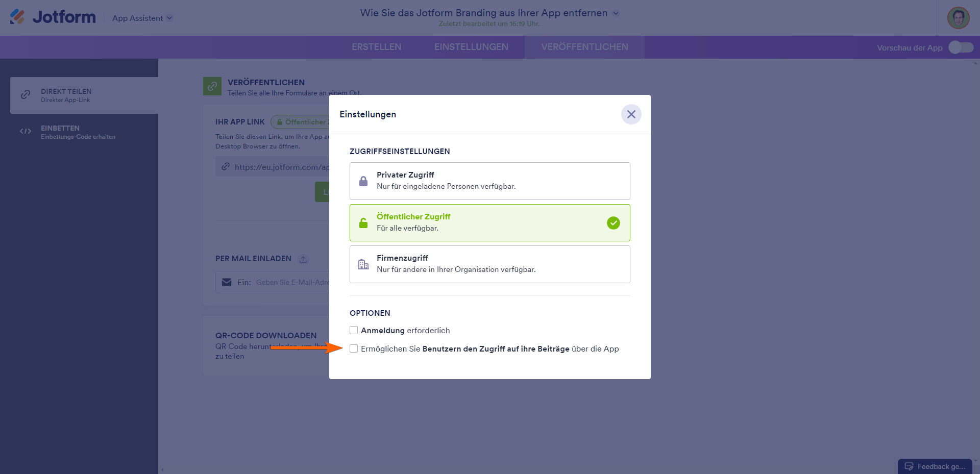Click the open lock icon of Öffentlicher Zugriff
The image size is (980, 474).
tap(363, 223)
